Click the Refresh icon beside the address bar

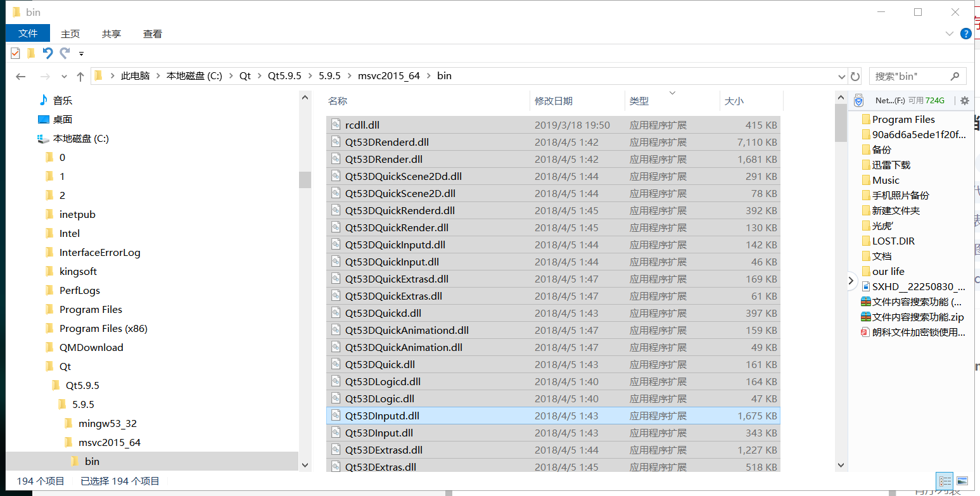(x=855, y=75)
